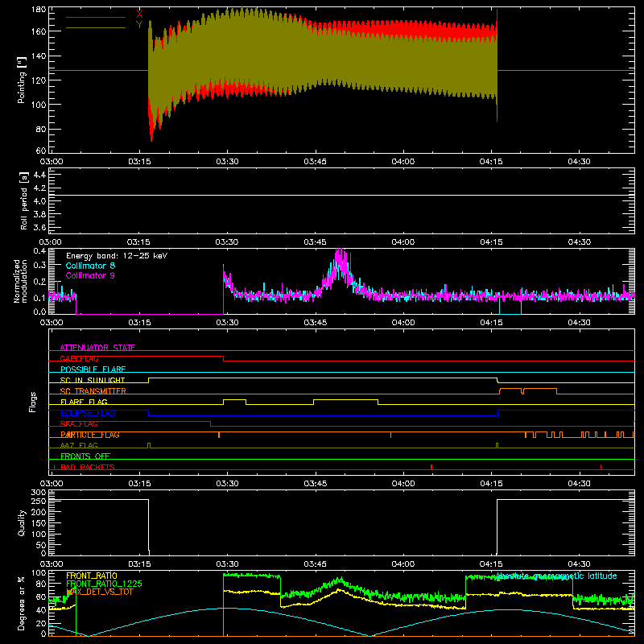Click the 'Pointing' vertical axis title
This screenshot has width=644, height=644.
22,80
